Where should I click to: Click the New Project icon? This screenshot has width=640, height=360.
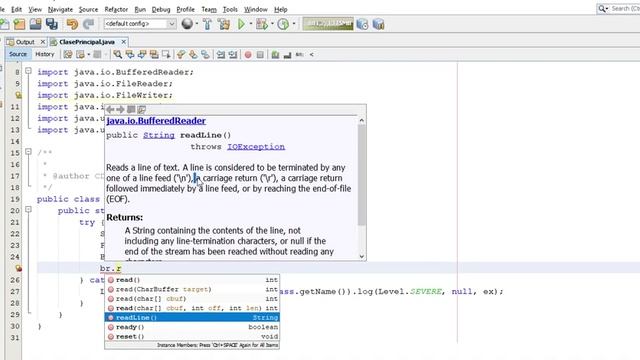coord(19,24)
